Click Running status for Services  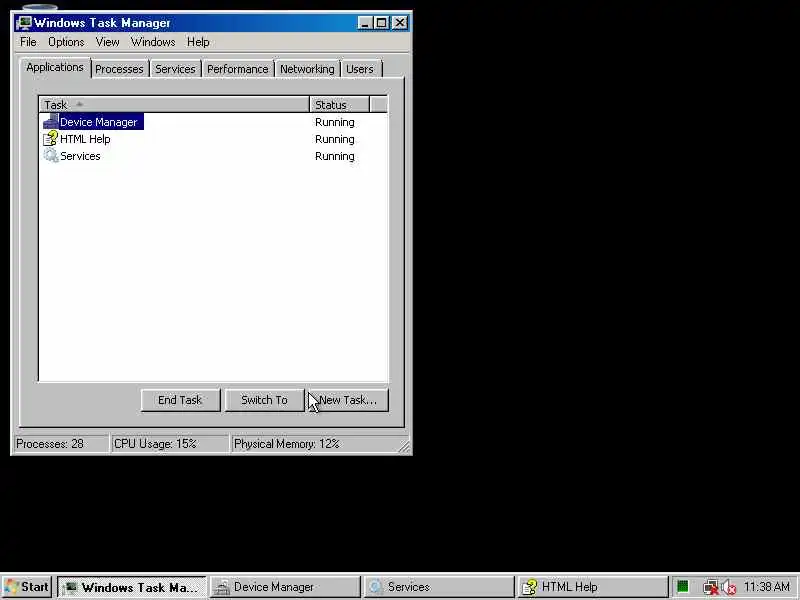pyautogui.click(x=335, y=156)
